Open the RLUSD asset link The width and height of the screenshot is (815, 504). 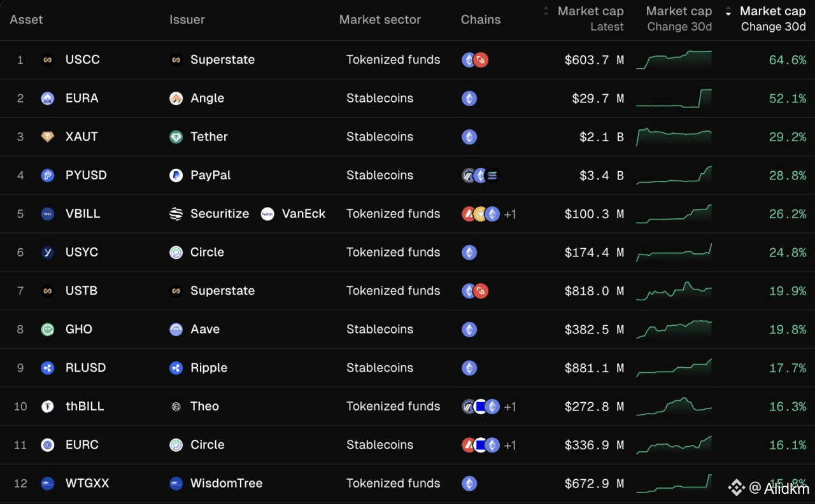point(85,368)
